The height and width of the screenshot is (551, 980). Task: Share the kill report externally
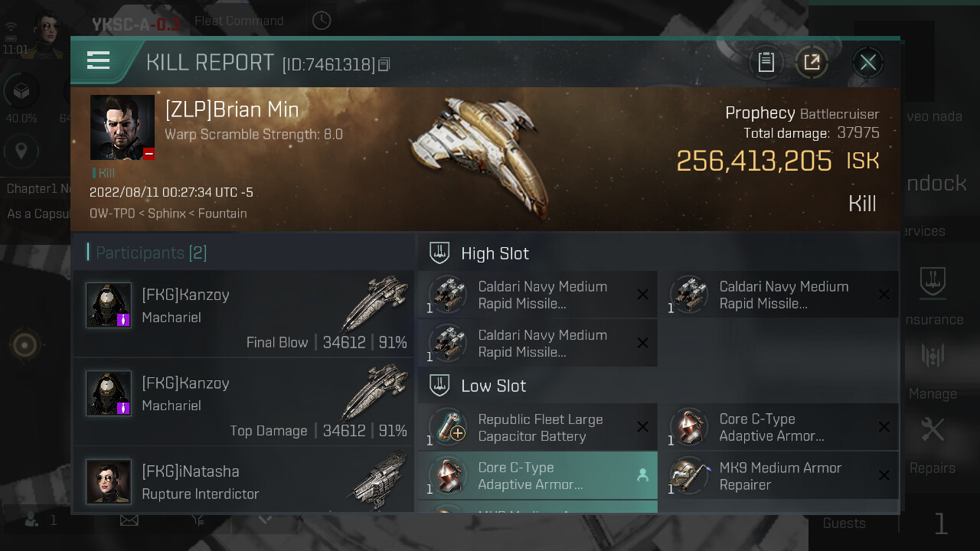pos(812,62)
